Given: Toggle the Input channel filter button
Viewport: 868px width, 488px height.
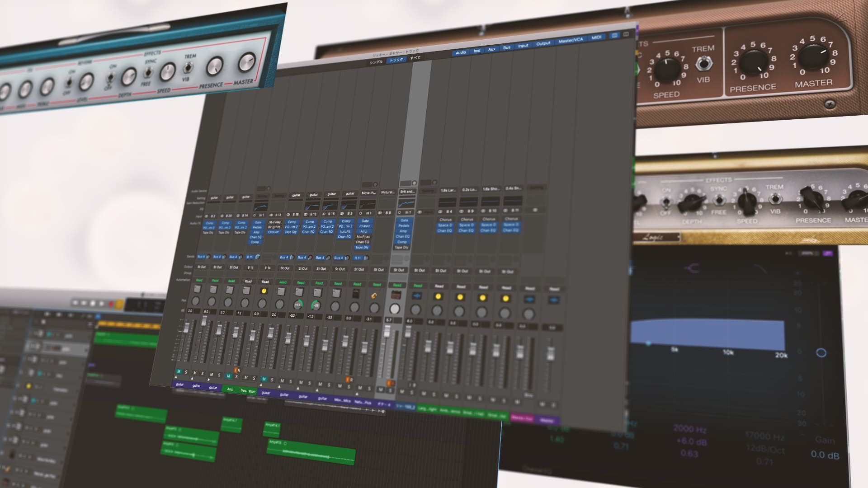Looking at the screenshot, I should pyautogui.click(x=523, y=46).
